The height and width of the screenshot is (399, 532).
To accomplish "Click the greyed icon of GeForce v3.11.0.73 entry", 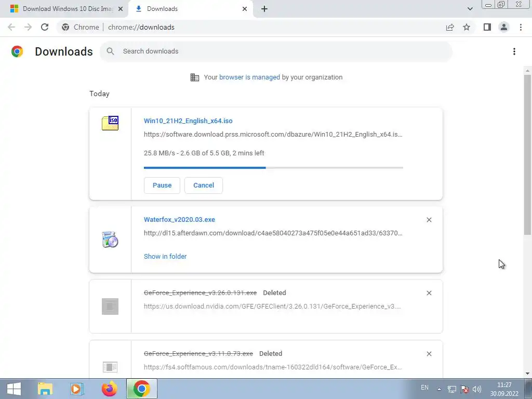I will (110, 367).
